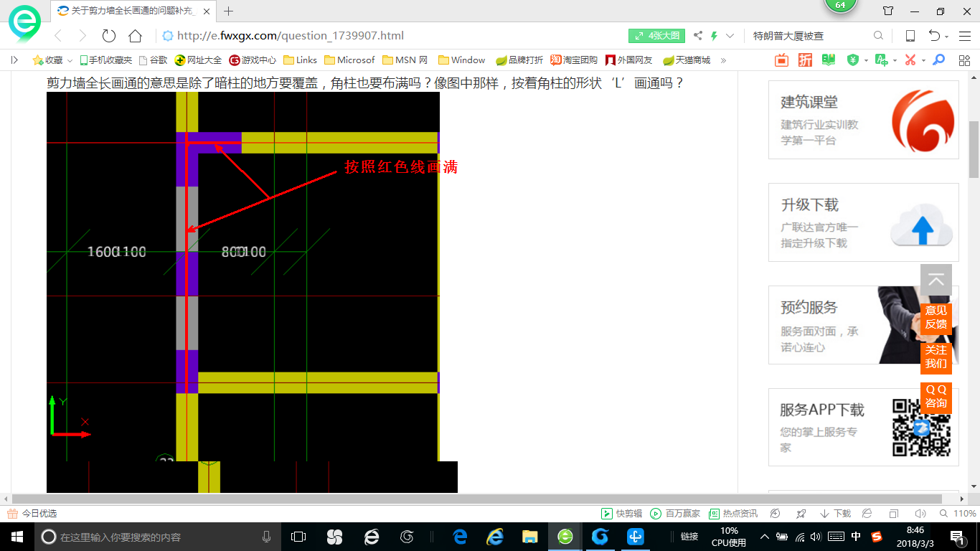The width and height of the screenshot is (980, 551).
Task: Click the undo closed-tab arrow icon
Action: click(935, 36)
